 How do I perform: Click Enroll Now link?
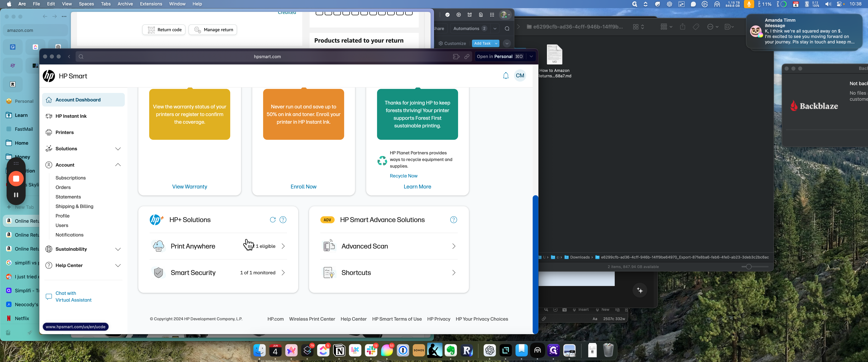pos(303,187)
